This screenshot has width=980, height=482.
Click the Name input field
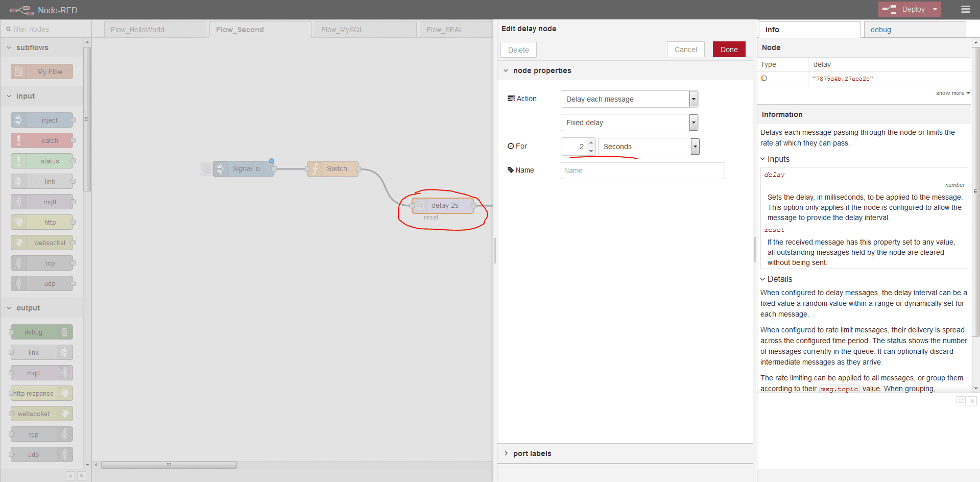coord(642,171)
